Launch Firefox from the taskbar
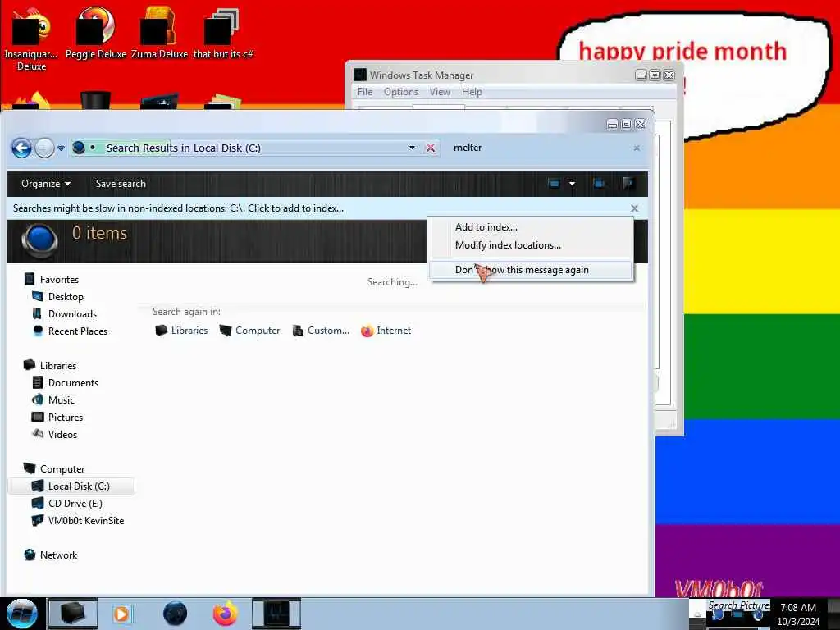Image resolution: width=840 pixels, height=630 pixels. click(x=226, y=614)
